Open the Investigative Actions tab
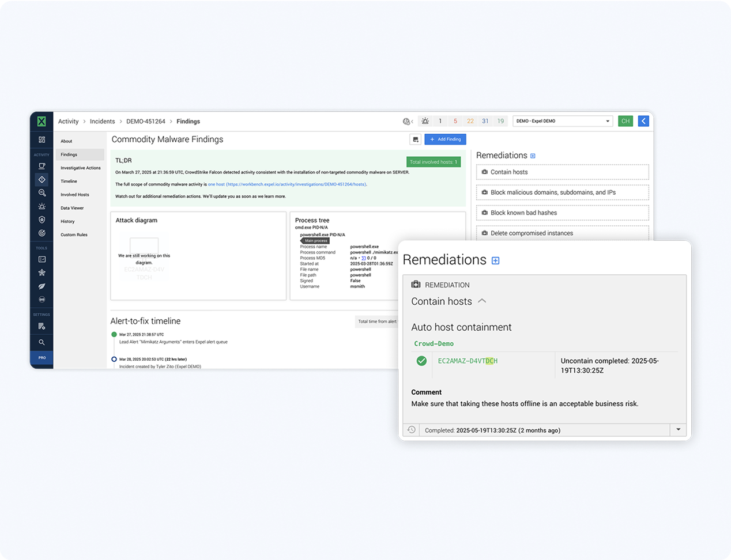 pyautogui.click(x=80, y=168)
